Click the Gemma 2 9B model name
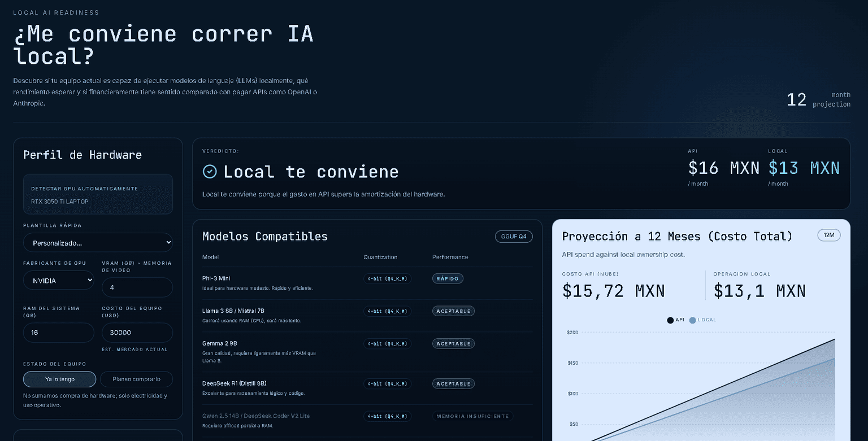 coord(219,343)
